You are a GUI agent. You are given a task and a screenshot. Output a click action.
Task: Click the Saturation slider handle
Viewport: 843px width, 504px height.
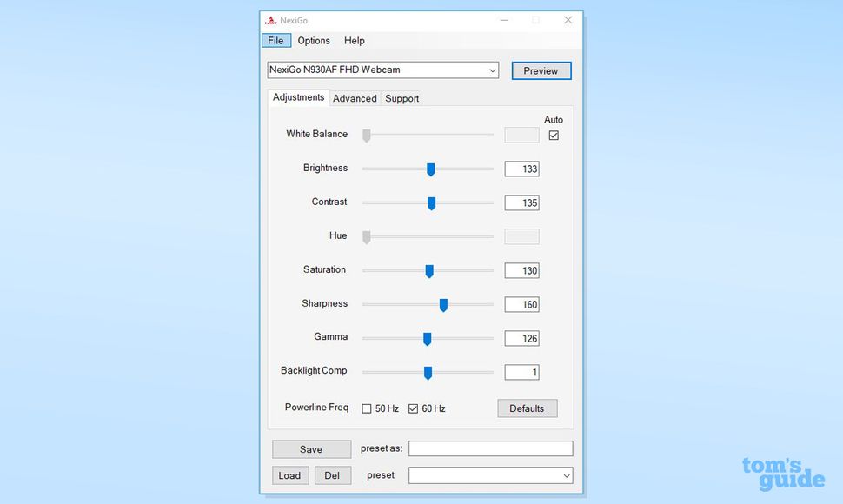(x=429, y=271)
